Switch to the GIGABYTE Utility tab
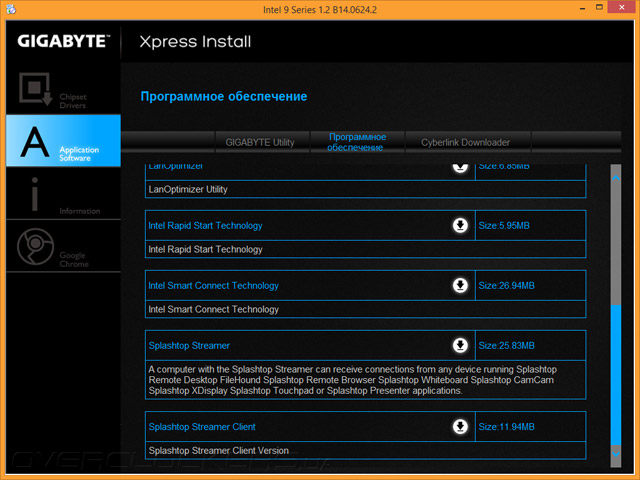The width and height of the screenshot is (640, 480). pyautogui.click(x=260, y=142)
